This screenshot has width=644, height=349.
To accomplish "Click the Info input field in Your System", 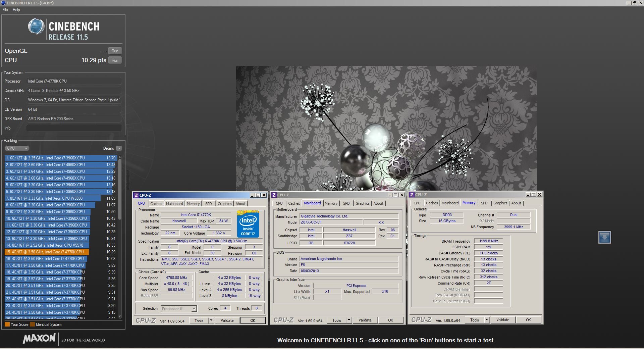I will (x=74, y=128).
